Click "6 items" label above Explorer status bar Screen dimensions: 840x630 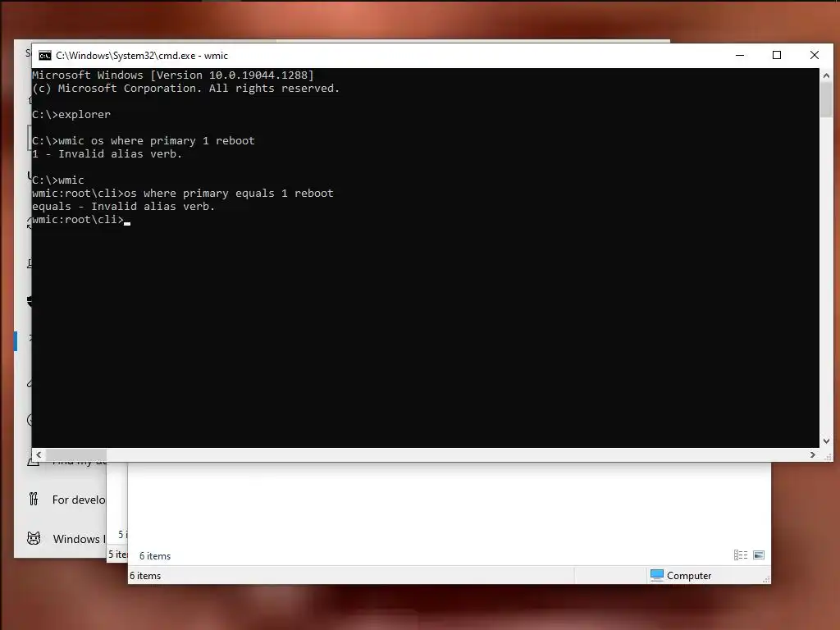point(155,556)
